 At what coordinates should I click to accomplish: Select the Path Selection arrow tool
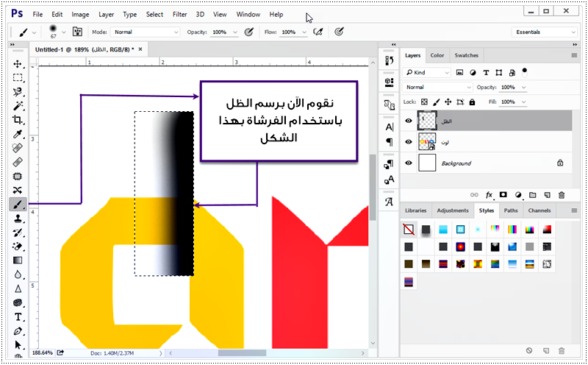click(x=18, y=344)
